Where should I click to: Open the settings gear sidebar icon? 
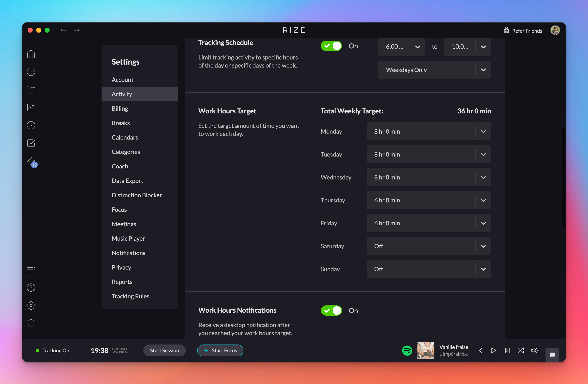pyautogui.click(x=31, y=305)
